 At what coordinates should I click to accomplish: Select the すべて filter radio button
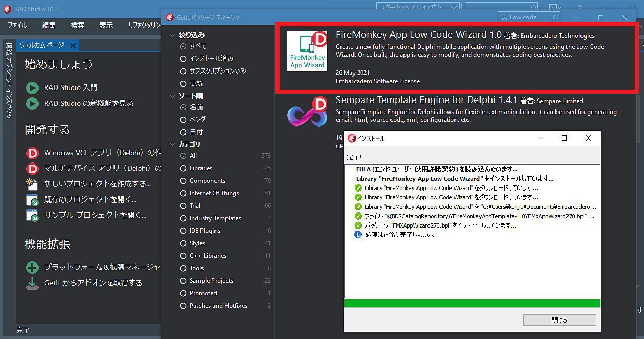(x=183, y=46)
